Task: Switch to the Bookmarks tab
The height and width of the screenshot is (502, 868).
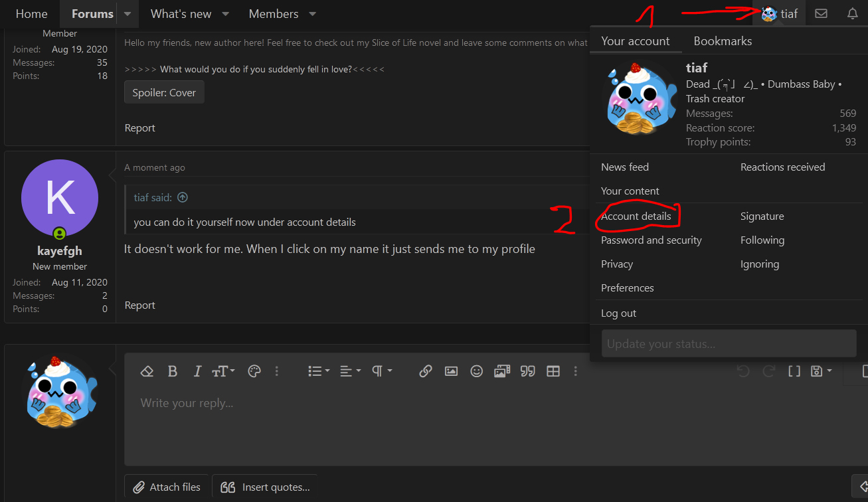Action: (x=723, y=41)
